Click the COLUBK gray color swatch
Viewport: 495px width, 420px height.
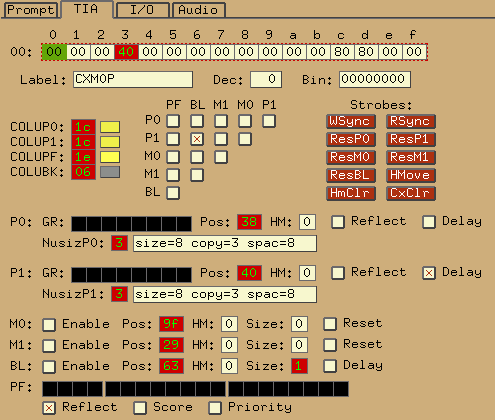tap(110, 172)
